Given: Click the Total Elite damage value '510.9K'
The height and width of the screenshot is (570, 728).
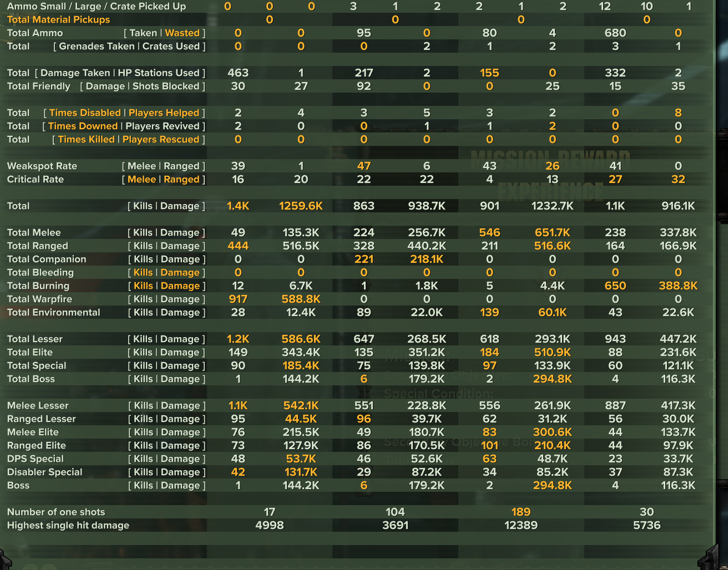Looking at the screenshot, I should point(552,352).
